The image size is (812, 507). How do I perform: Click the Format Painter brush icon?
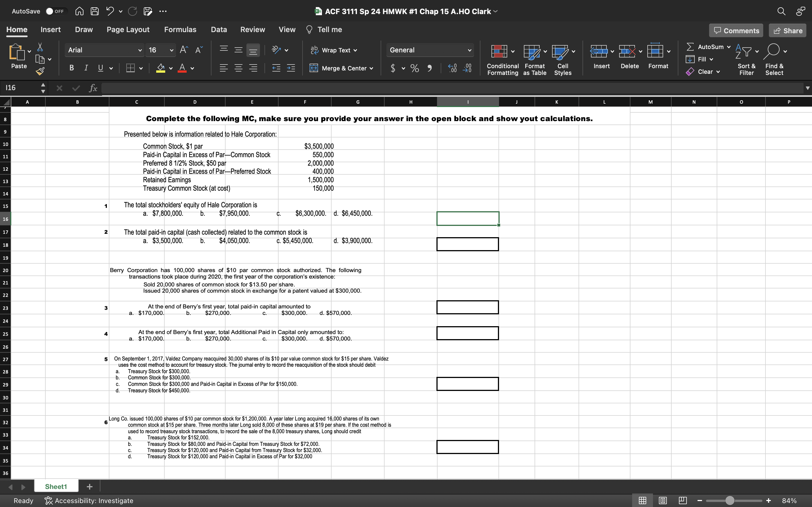click(x=40, y=71)
